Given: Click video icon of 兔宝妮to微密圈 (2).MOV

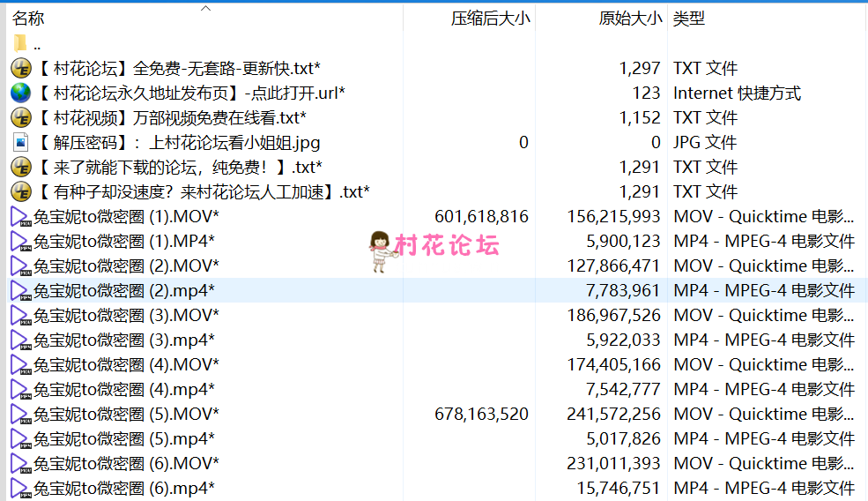Looking at the screenshot, I should (x=20, y=266).
